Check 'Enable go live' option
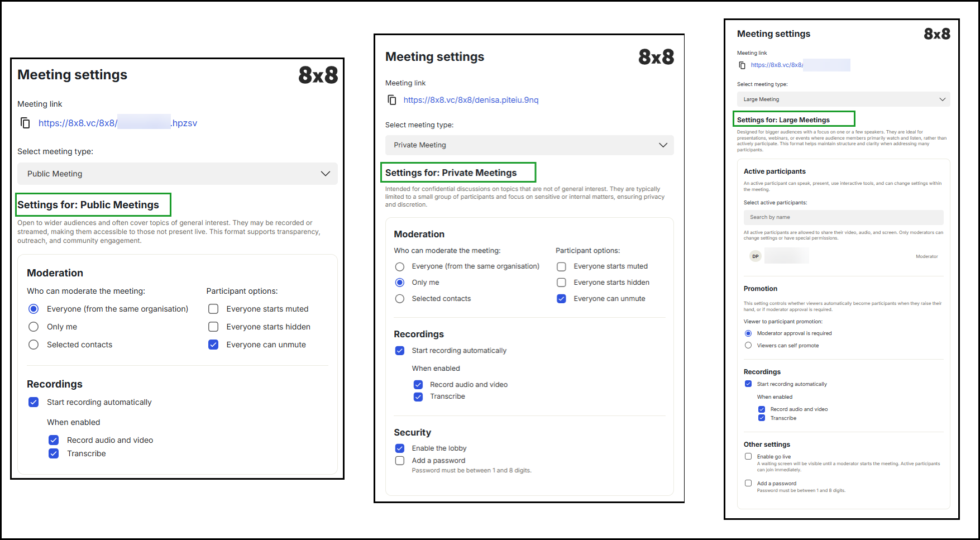This screenshot has width=980, height=540. (x=748, y=456)
